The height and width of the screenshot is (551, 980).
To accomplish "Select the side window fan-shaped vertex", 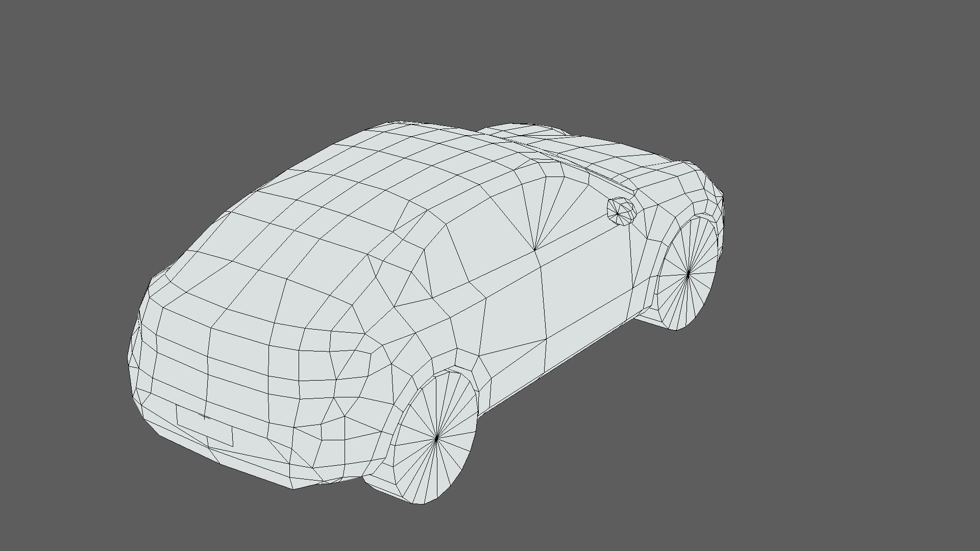I will [534, 250].
